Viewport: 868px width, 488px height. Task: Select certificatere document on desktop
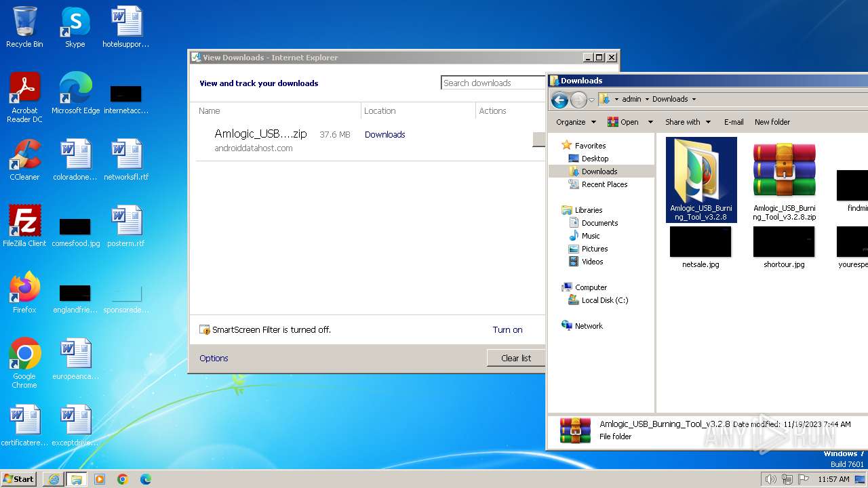[24, 426]
